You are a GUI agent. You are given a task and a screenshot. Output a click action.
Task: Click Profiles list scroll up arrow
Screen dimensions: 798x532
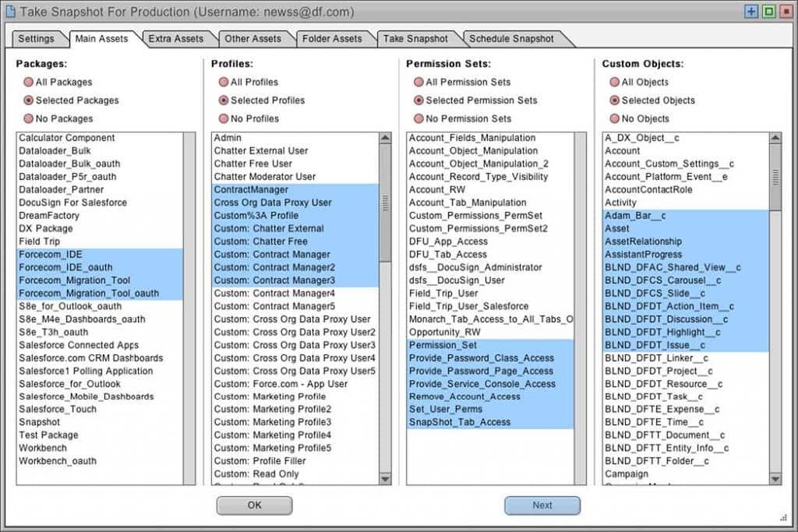point(385,138)
